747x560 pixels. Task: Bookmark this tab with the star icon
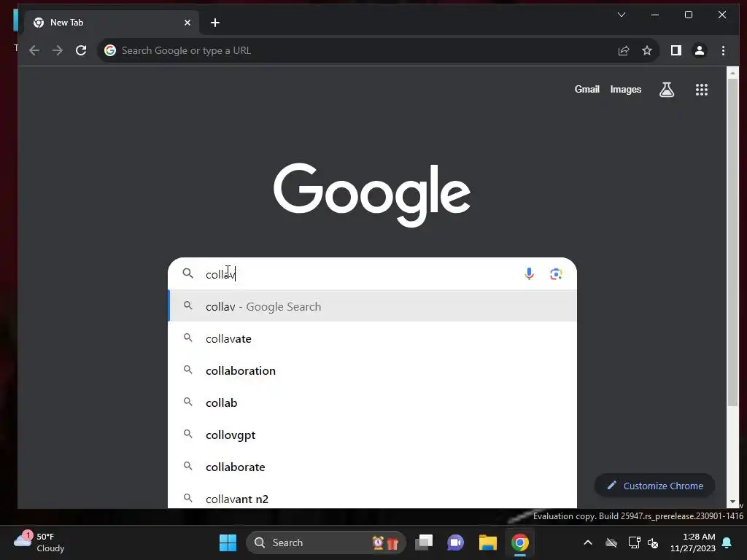[x=646, y=50]
